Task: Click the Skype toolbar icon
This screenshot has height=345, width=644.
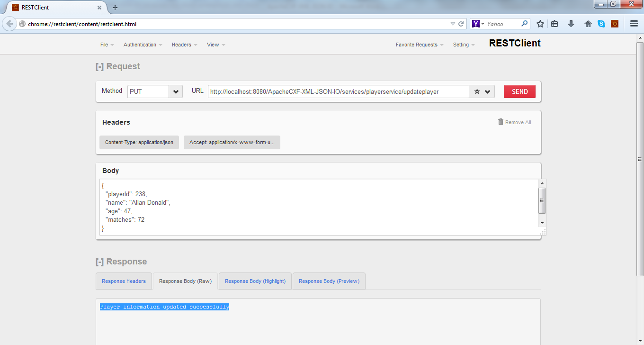Action: 601,24
